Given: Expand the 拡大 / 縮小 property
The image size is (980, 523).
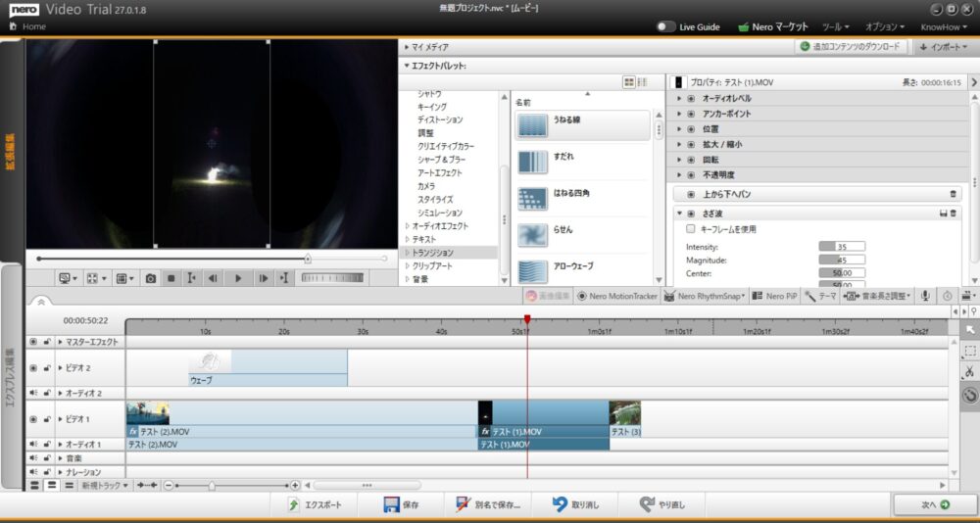Looking at the screenshot, I should click(679, 144).
